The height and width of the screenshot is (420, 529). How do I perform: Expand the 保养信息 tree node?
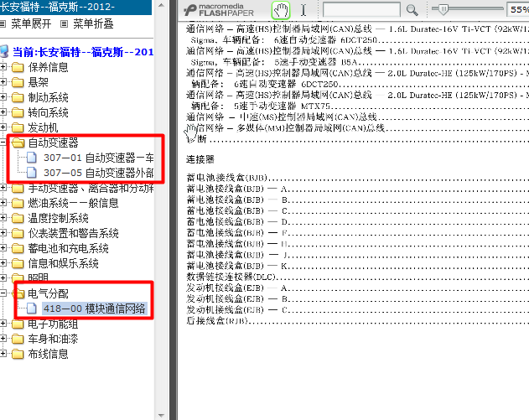coord(3,67)
